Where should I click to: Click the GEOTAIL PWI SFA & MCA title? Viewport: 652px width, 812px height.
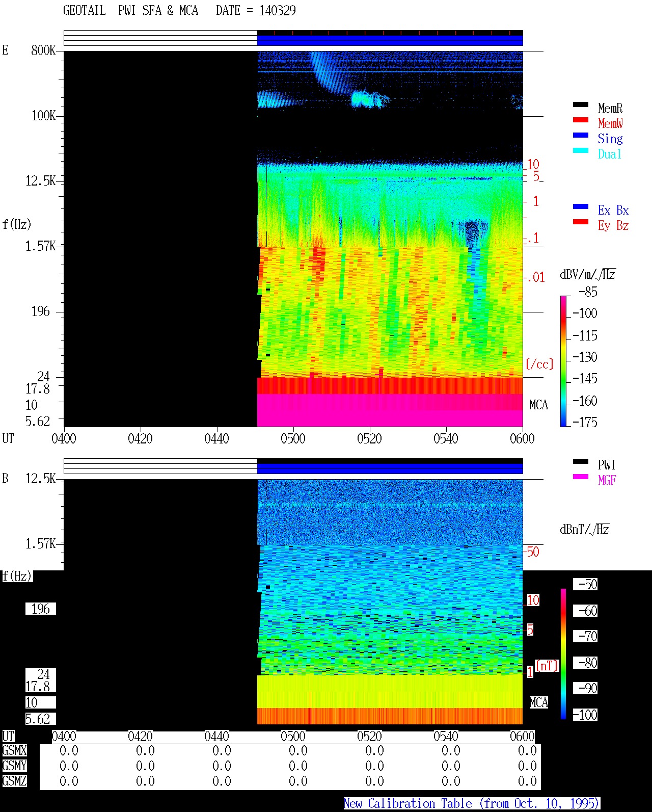130,10
